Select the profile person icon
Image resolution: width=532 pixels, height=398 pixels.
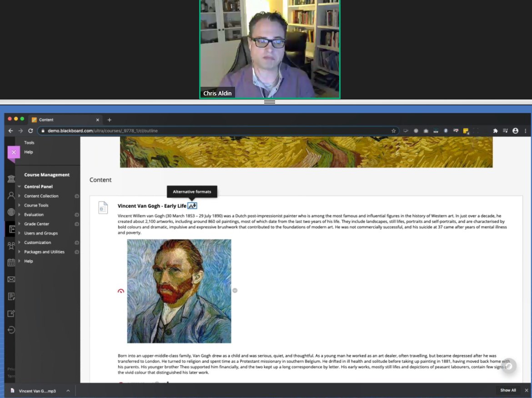[10, 196]
